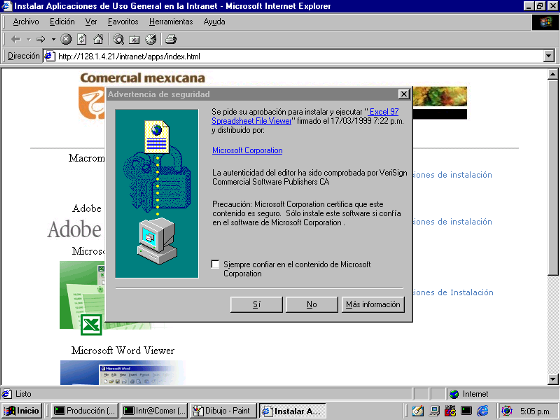Viewport: 560px width, 420px height.
Task: Click the networked computer quick launch icon
Action: 434,411
